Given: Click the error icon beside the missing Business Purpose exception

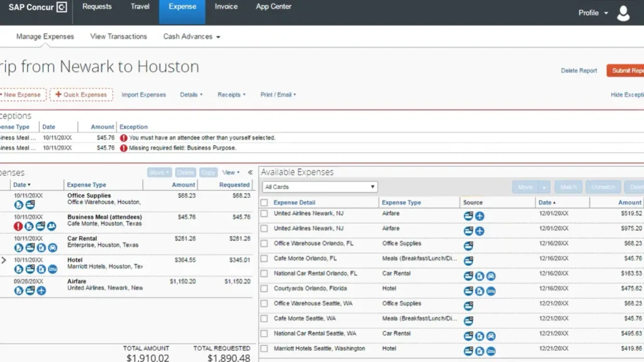Looking at the screenshot, I should (x=124, y=148).
